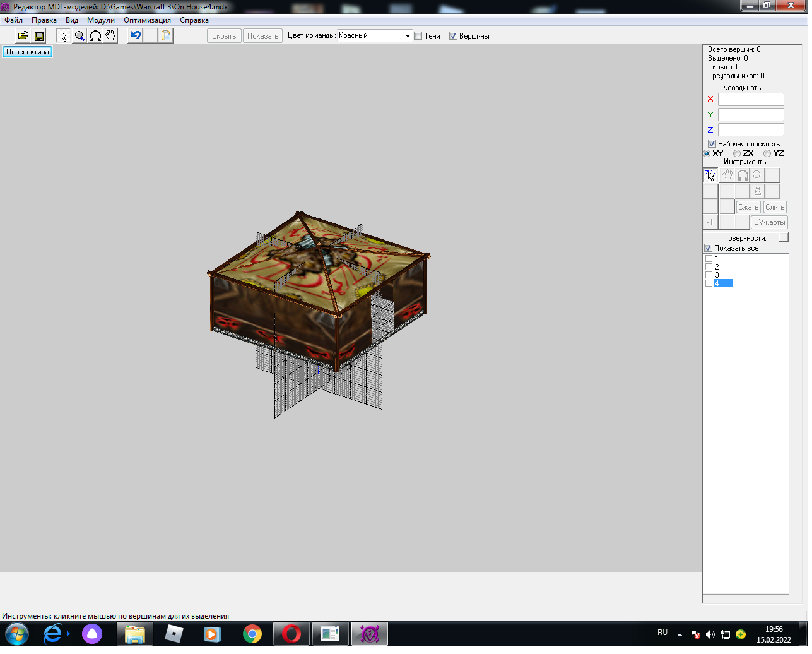
Task: Select the ZX working plane radio button
Action: pos(737,153)
